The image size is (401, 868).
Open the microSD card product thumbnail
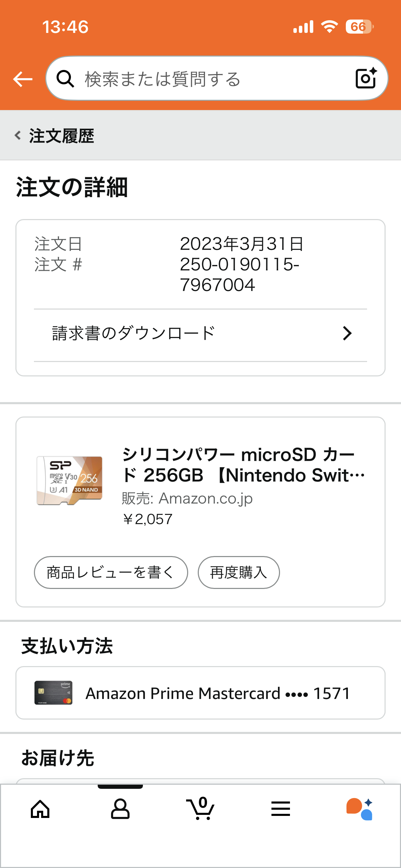tap(70, 481)
